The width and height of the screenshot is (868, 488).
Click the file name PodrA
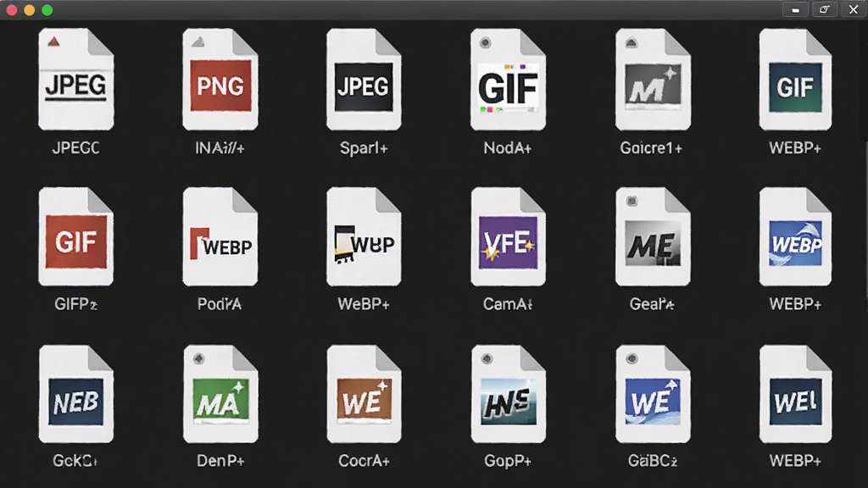click(220, 304)
